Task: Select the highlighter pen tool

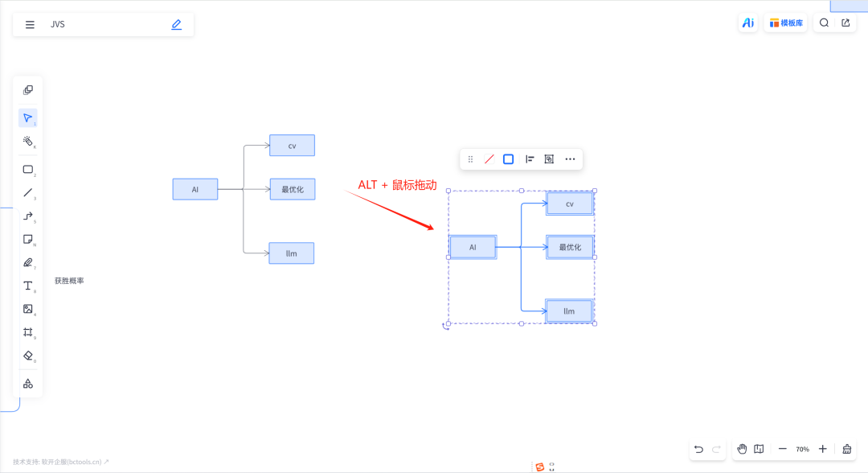Action: tap(27, 262)
